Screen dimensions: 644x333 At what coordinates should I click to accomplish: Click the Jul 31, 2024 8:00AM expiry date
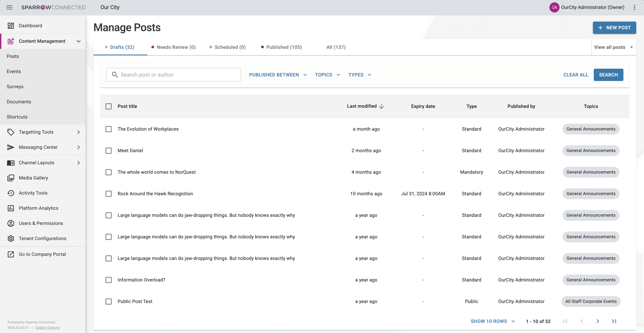pos(423,194)
